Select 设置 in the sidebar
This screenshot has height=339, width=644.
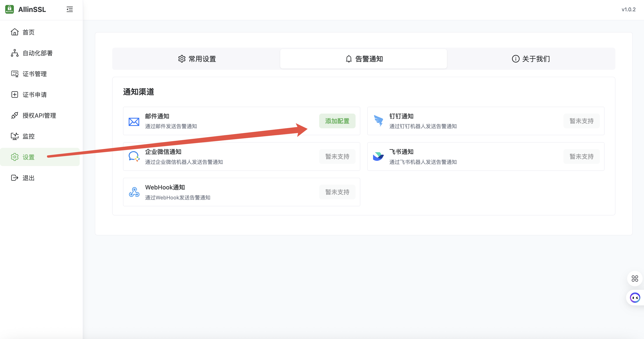point(28,157)
